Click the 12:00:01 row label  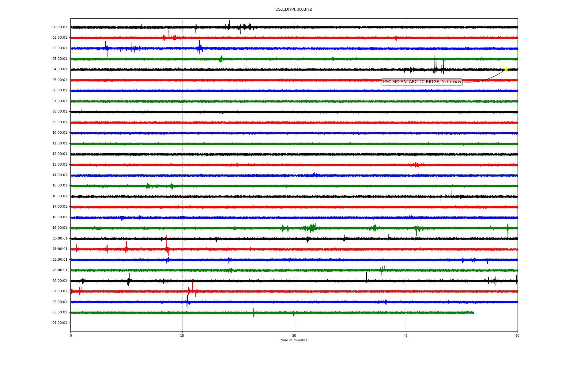point(60,154)
